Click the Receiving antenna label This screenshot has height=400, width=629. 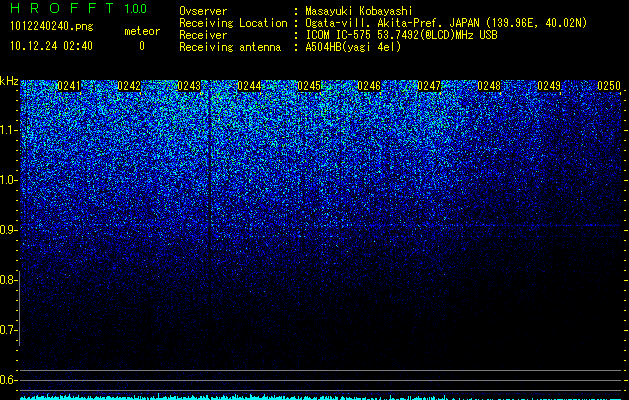(x=230, y=47)
